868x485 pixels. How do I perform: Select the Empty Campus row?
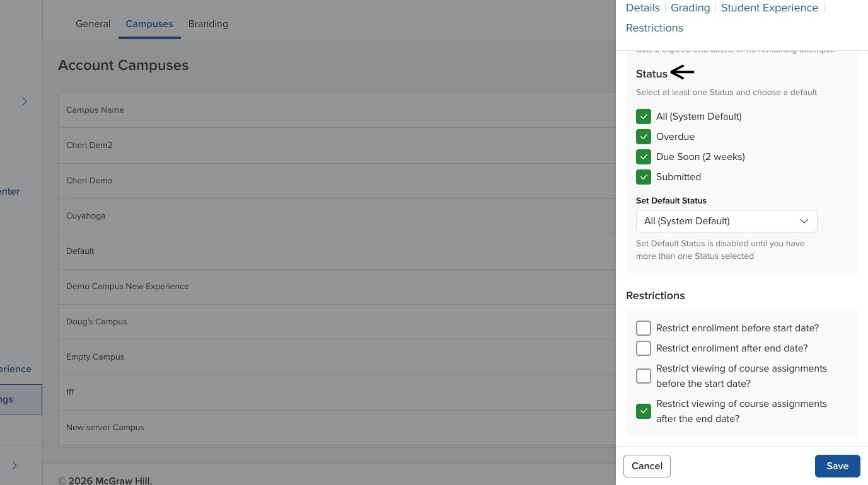click(337, 357)
